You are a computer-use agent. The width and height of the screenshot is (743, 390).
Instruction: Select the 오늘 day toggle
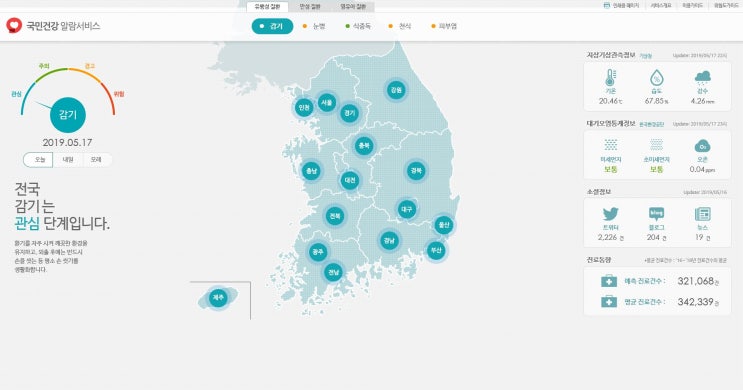click(x=38, y=160)
